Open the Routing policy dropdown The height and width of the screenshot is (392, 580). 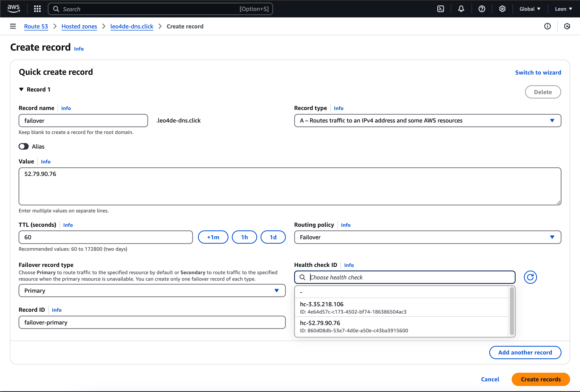[427, 237]
